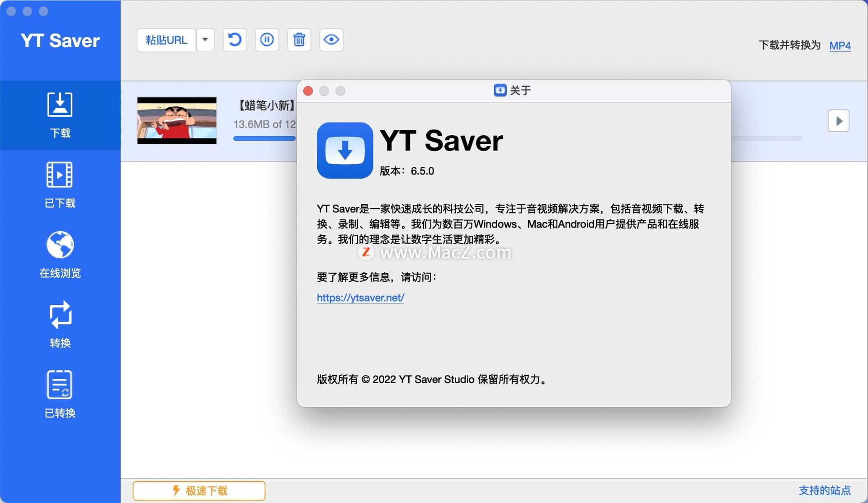Viewport: 868px width, 503px height.
Task: Click the trash delete icon in toolbar
Action: click(x=299, y=40)
